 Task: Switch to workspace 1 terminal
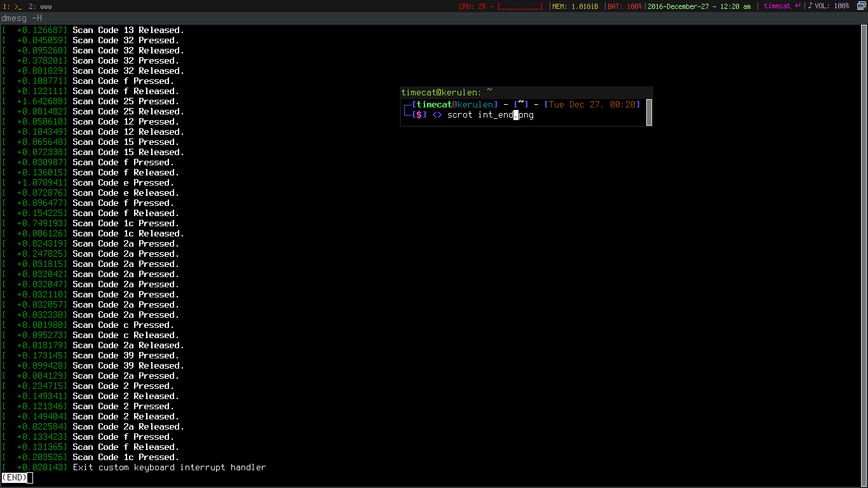point(13,6)
